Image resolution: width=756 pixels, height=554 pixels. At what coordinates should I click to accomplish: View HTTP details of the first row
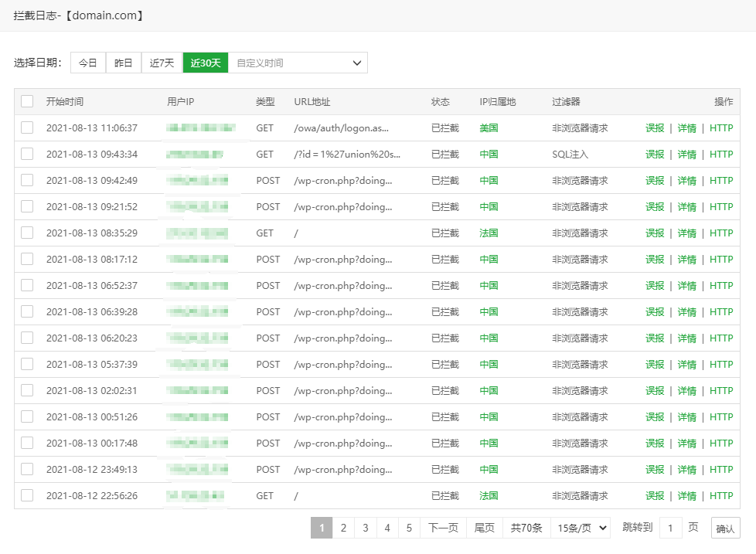720,128
